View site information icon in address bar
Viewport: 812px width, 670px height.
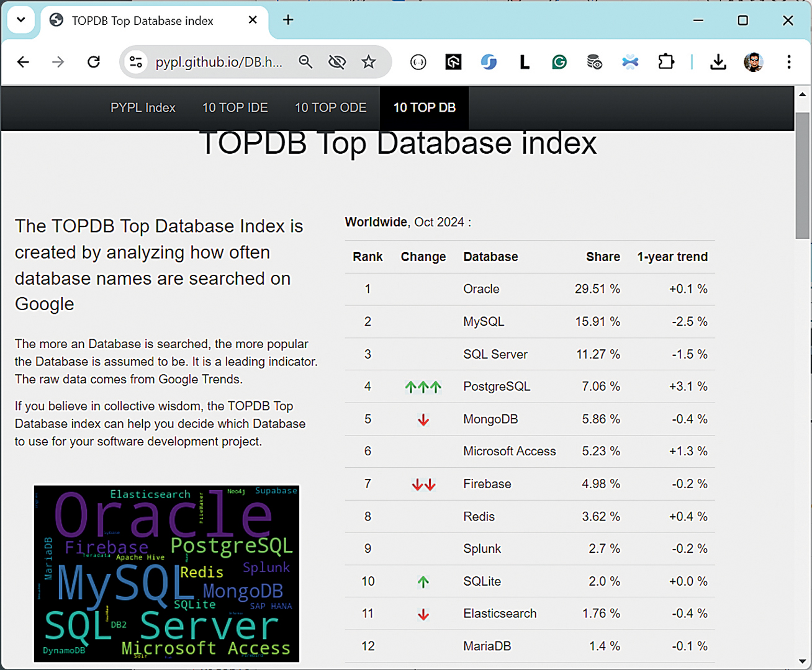tap(136, 62)
